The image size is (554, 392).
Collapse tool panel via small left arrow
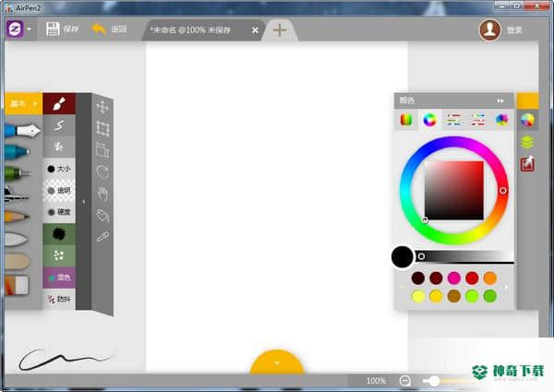pyautogui.click(x=84, y=202)
